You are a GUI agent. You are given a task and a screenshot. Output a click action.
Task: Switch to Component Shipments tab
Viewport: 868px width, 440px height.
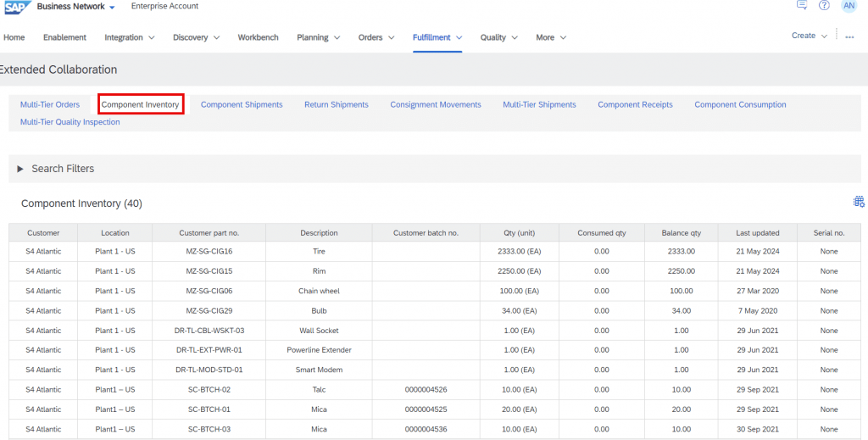tap(242, 104)
